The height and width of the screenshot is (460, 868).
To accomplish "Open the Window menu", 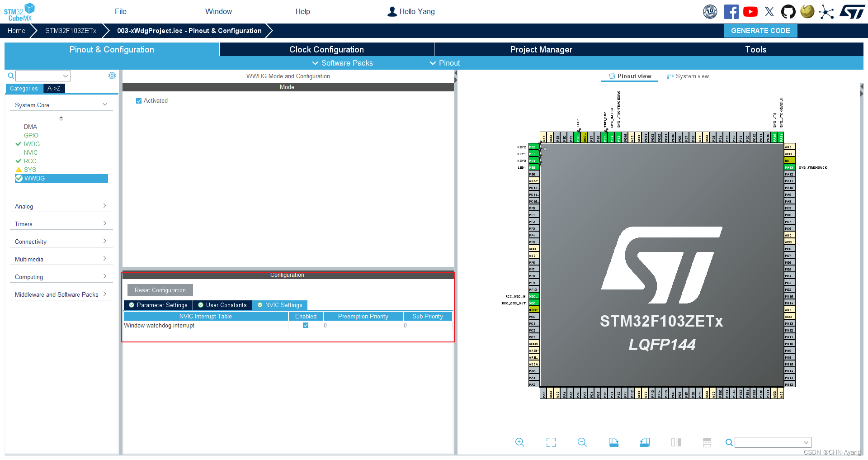I will pos(218,12).
